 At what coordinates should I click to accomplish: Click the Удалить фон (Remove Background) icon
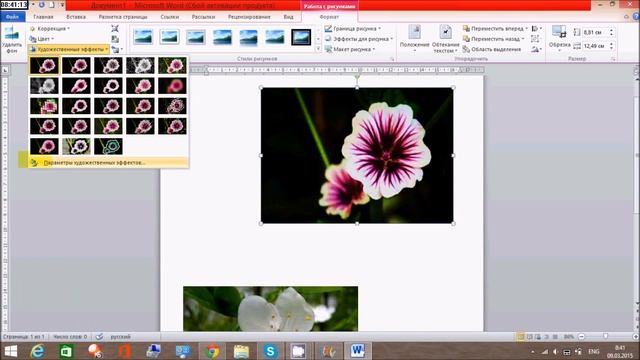[12, 34]
